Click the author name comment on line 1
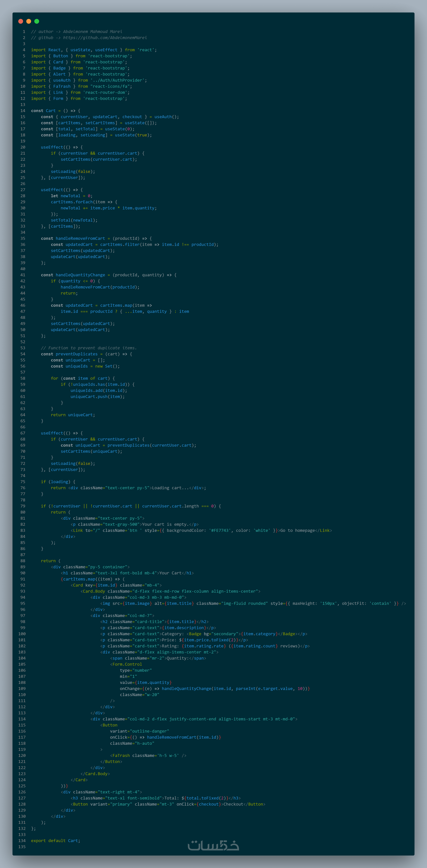 point(92,32)
